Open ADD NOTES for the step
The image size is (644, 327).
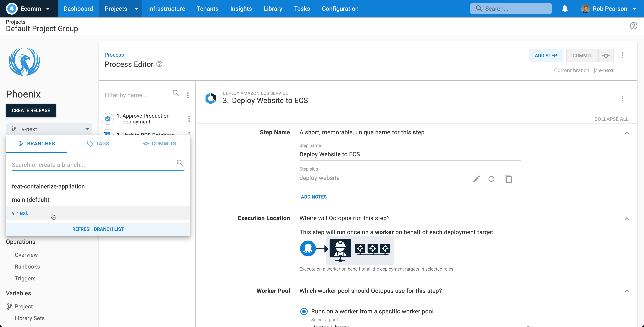pos(314,197)
